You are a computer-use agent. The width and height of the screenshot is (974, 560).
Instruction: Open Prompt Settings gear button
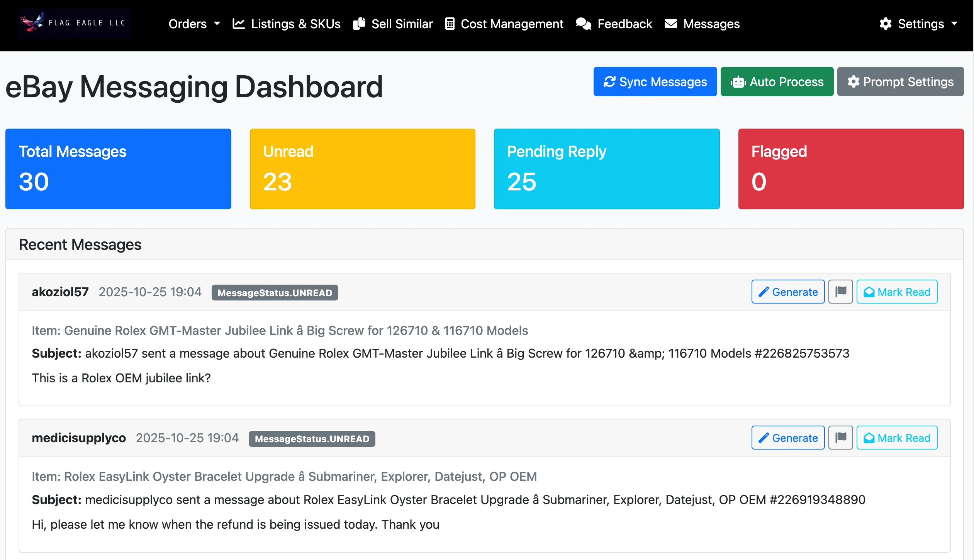pyautogui.click(x=900, y=81)
